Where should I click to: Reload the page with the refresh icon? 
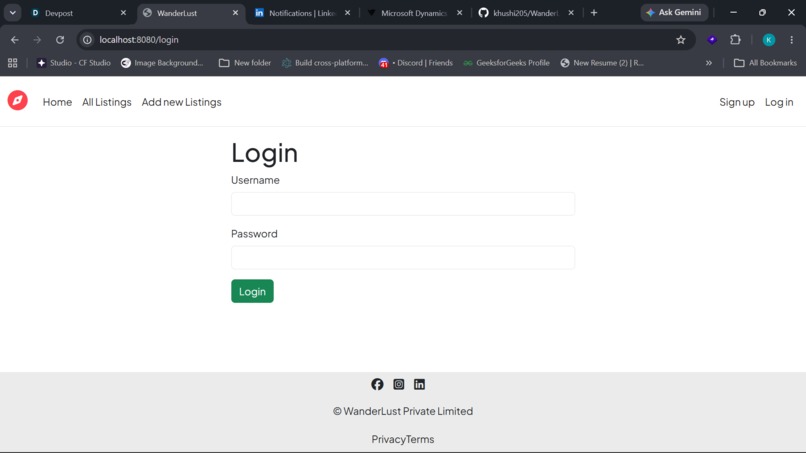(x=60, y=40)
